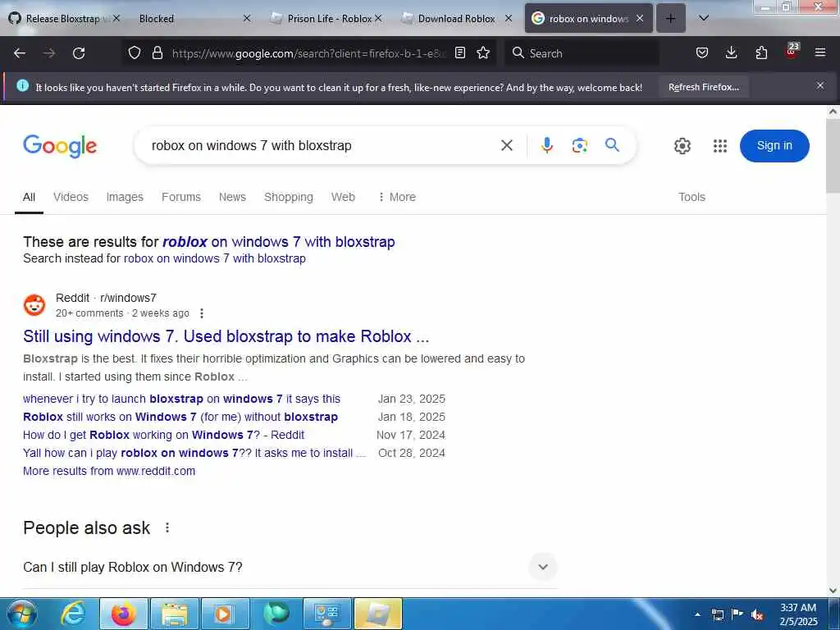
Task: Click the padlock site security icon
Action: (157, 52)
